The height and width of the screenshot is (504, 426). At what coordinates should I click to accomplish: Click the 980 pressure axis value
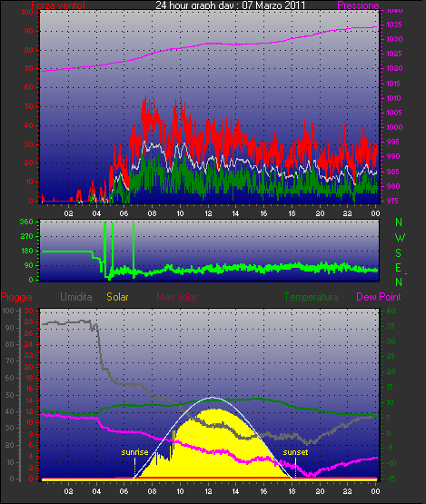click(392, 186)
